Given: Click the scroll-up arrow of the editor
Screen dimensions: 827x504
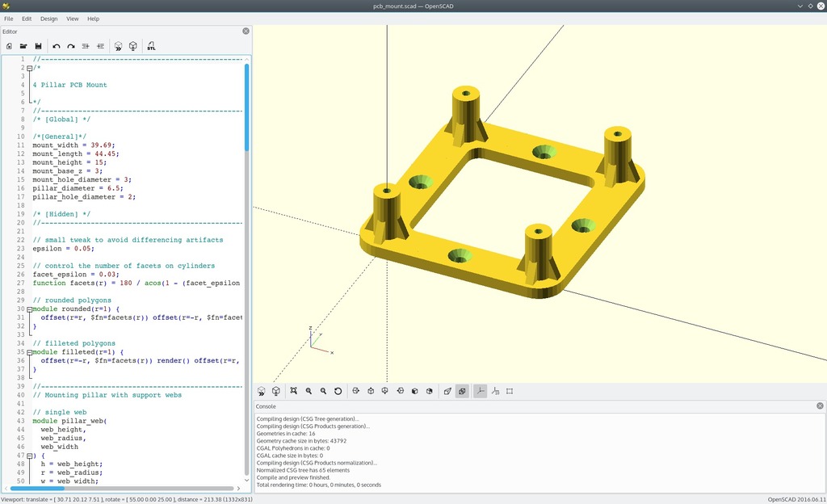Looking at the screenshot, I should click(246, 60).
